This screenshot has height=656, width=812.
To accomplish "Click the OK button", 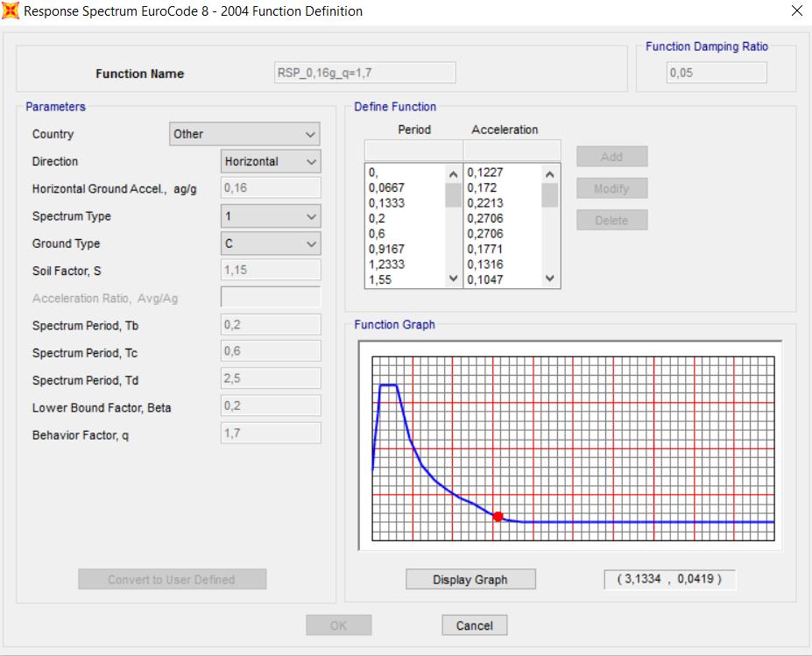I will tap(339, 625).
